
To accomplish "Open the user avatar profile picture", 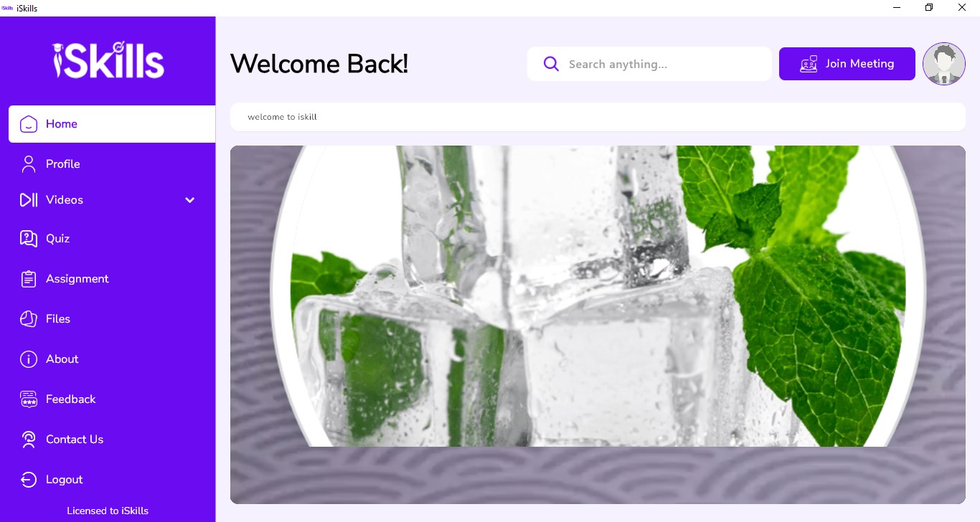I will pyautogui.click(x=944, y=64).
